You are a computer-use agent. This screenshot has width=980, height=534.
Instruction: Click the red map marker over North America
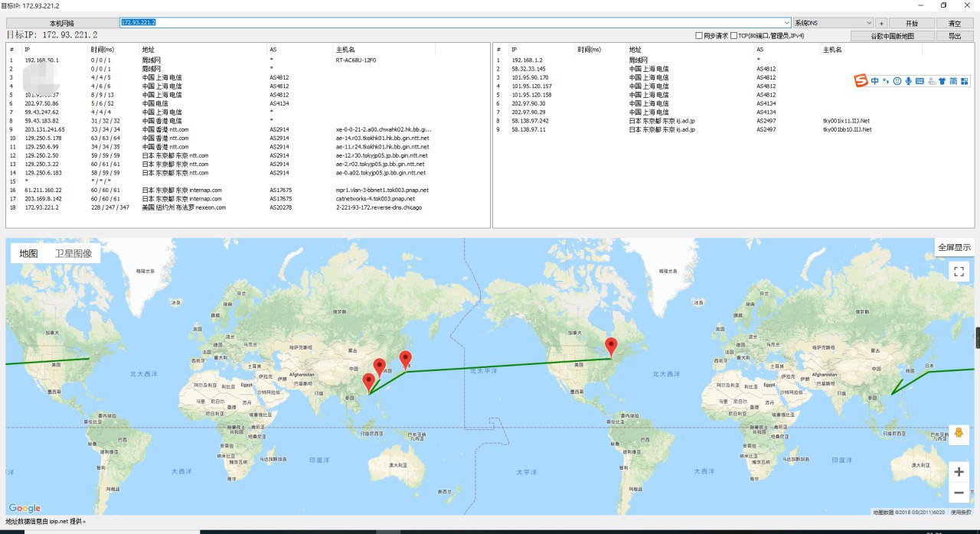tap(611, 347)
